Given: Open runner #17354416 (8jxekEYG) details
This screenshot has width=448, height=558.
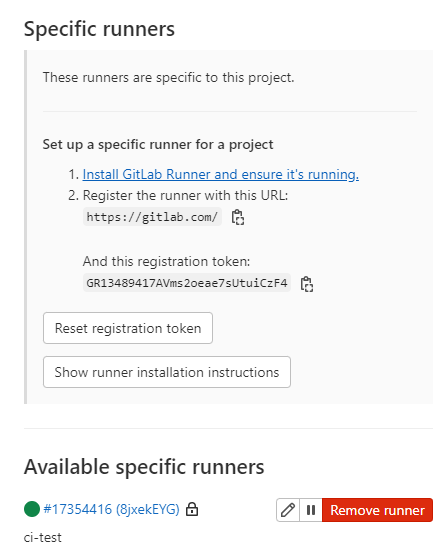Looking at the screenshot, I should (x=111, y=509).
